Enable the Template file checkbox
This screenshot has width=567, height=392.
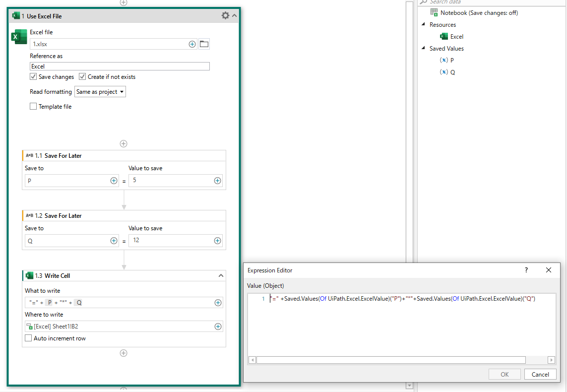(x=33, y=106)
